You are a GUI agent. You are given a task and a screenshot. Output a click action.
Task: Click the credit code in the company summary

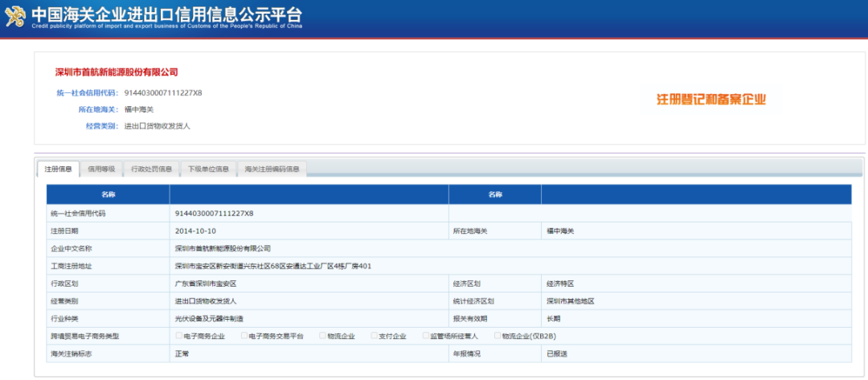163,93
